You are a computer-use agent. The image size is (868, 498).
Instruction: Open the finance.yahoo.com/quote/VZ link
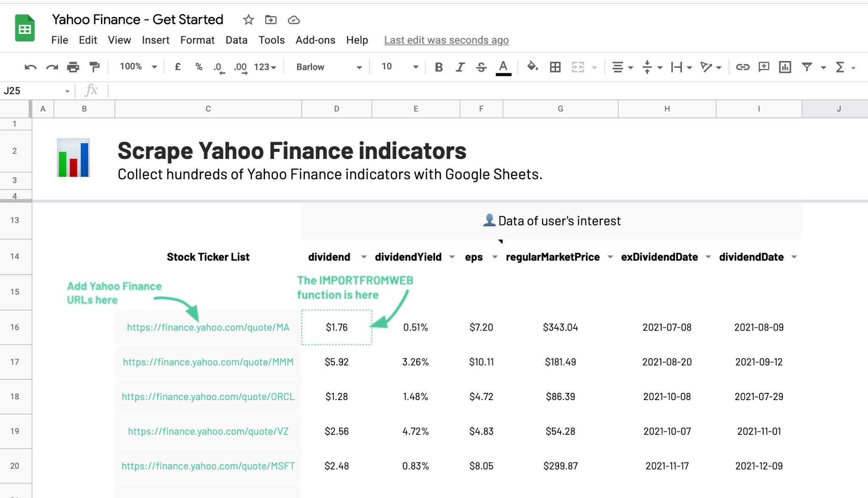208,431
